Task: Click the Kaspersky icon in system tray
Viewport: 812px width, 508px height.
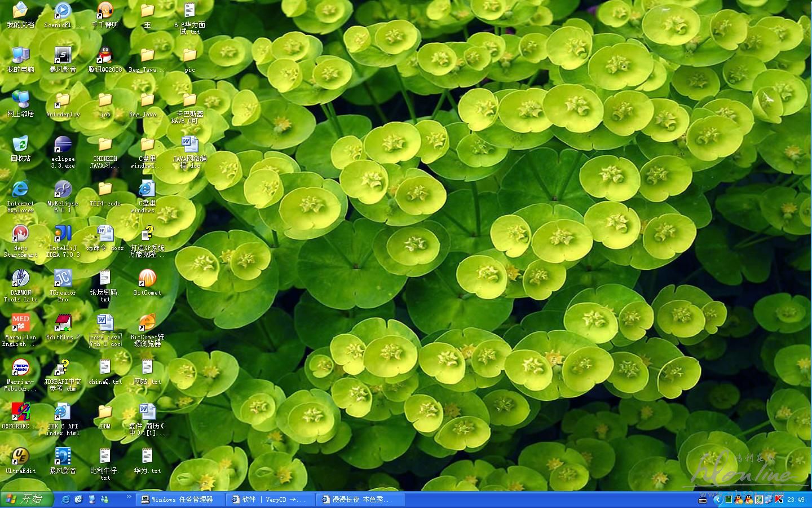Action: pyautogui.click(x=779, y=500)
